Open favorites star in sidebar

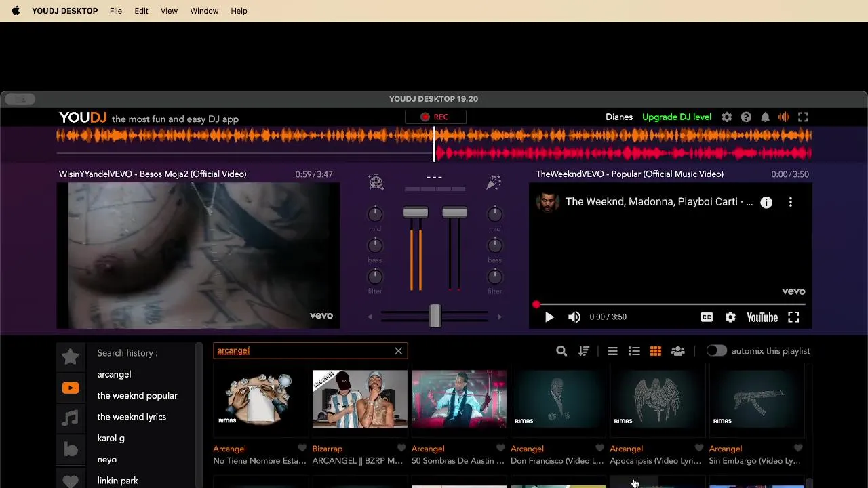[x=71, y=357]
